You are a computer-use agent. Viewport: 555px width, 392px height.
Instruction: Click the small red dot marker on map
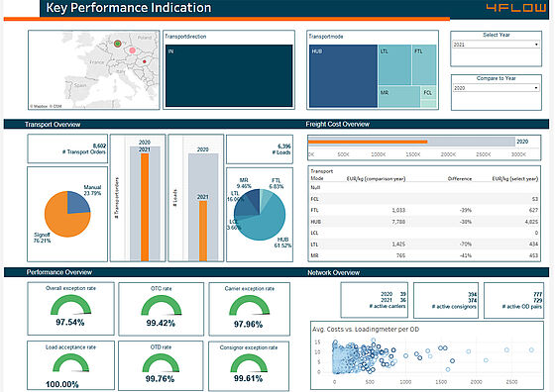[x=145, y=61]
